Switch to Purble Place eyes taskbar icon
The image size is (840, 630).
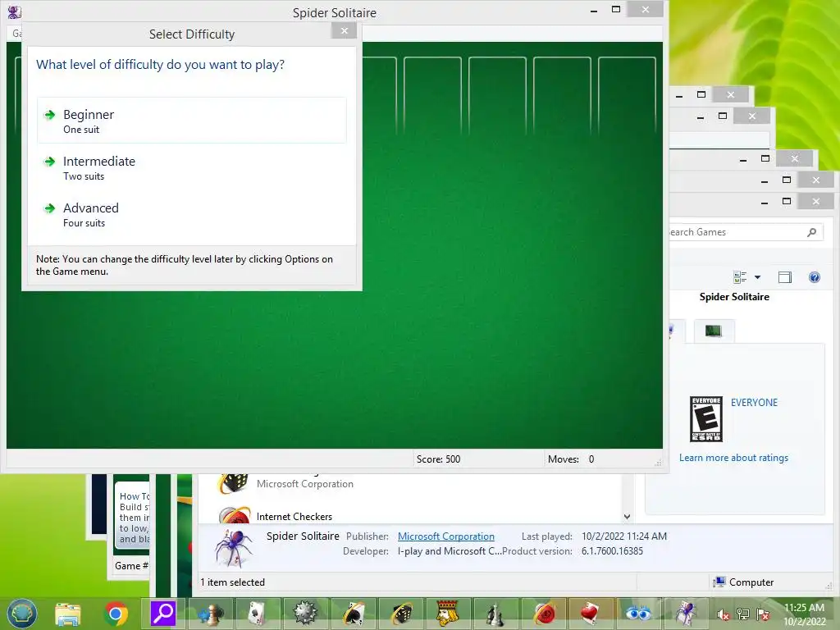point(637,614)
